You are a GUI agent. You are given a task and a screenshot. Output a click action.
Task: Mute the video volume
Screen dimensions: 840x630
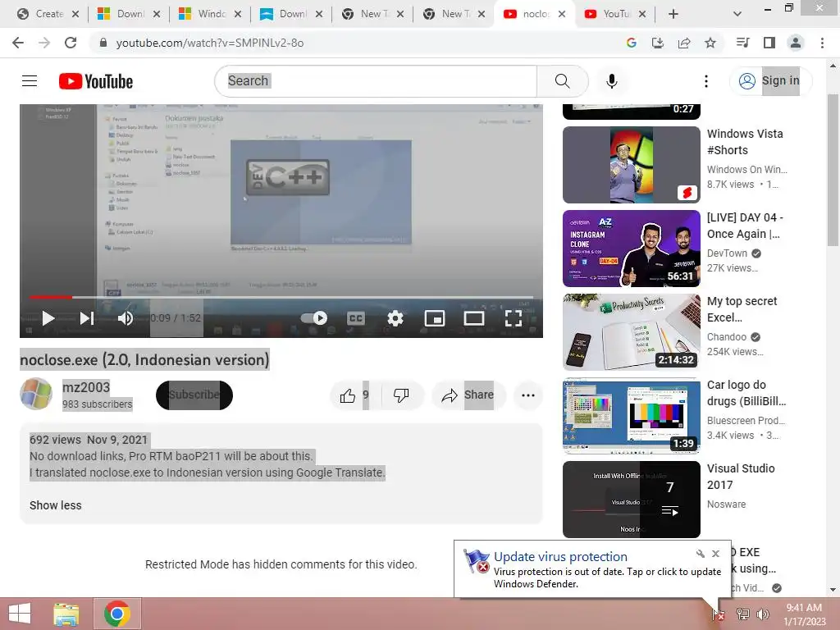click(126, 318)
